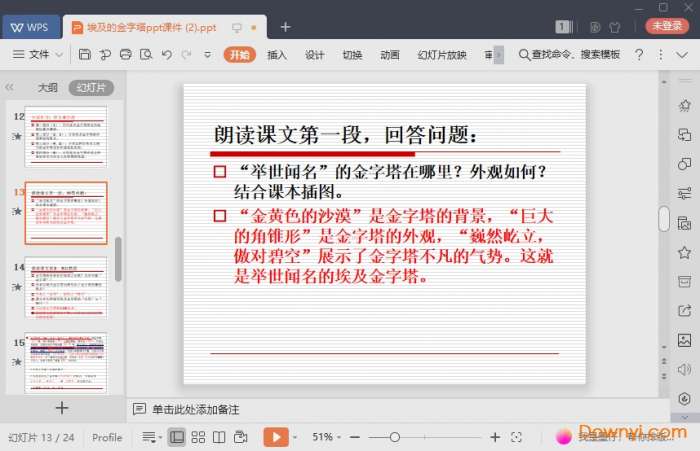
Task: Expand the 文件 menu dropdown arrow
Action: pyautogui.click(x=59, y=55)
